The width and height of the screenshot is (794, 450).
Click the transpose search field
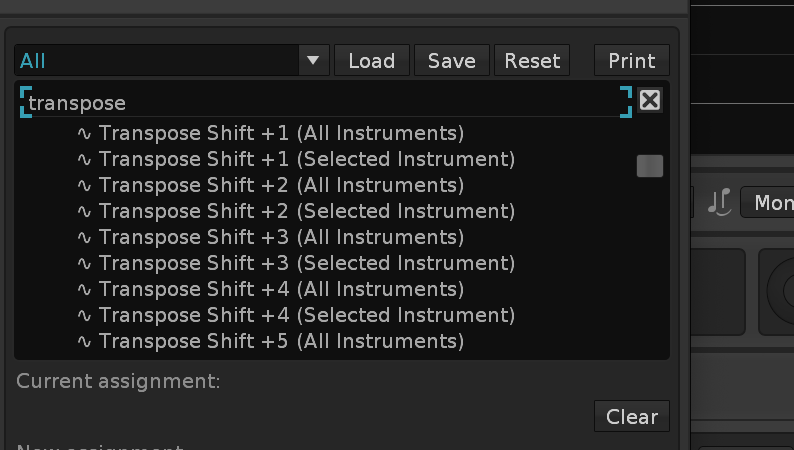tap(320, 103)
